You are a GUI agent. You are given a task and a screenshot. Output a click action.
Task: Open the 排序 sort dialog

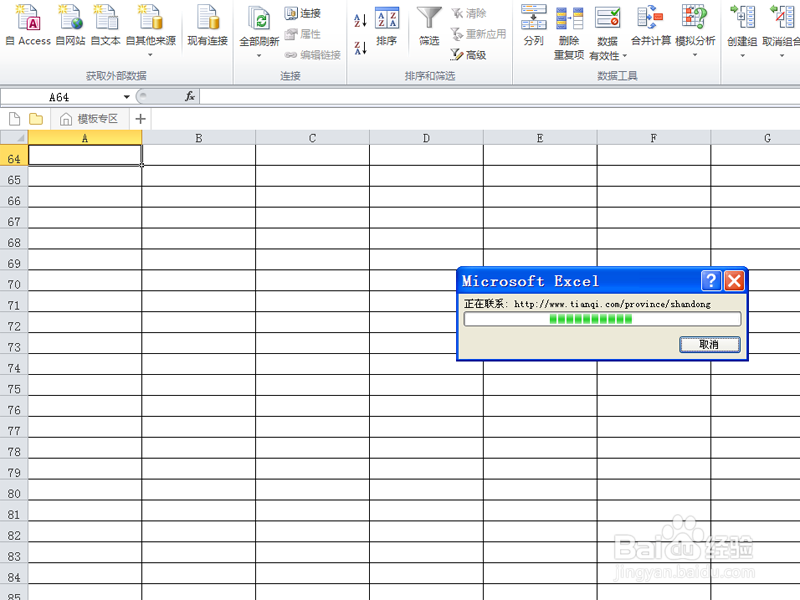(387, 26)
